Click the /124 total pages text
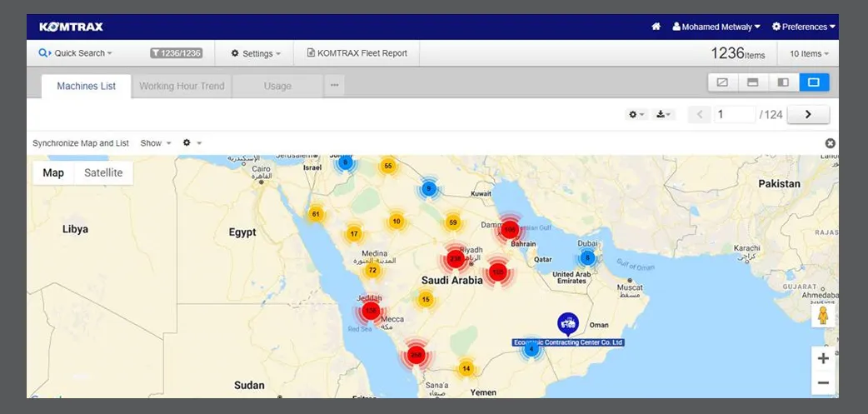 pyautogui.click(x=771, y=115)
